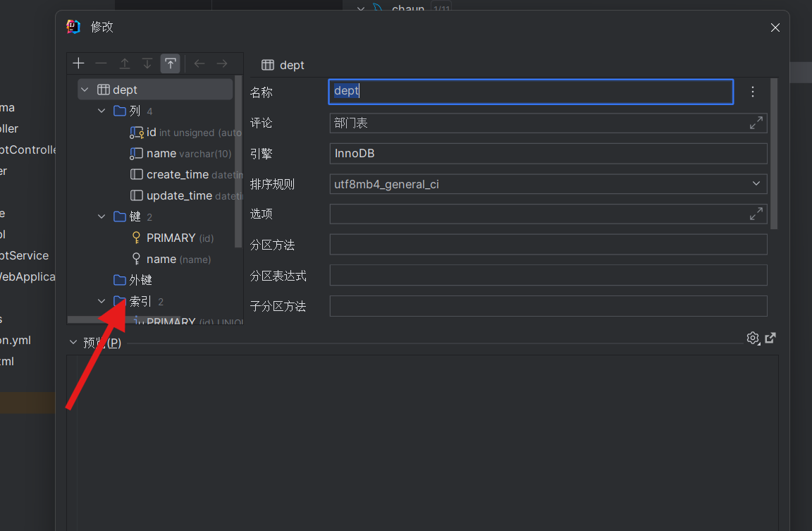This screenshot has height=531, width=812.
Task: Open the 排序规则 collation dropdown
Action: 757,184
